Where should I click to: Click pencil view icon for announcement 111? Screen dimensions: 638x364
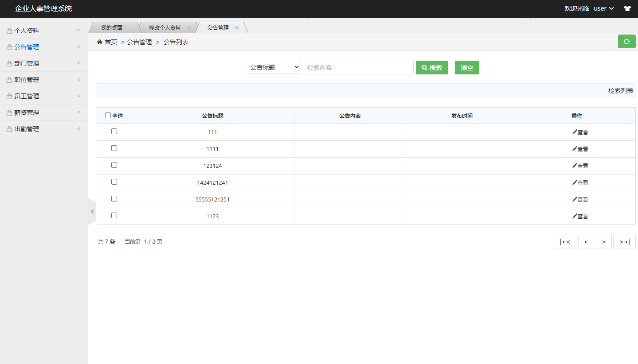[575, 132]
